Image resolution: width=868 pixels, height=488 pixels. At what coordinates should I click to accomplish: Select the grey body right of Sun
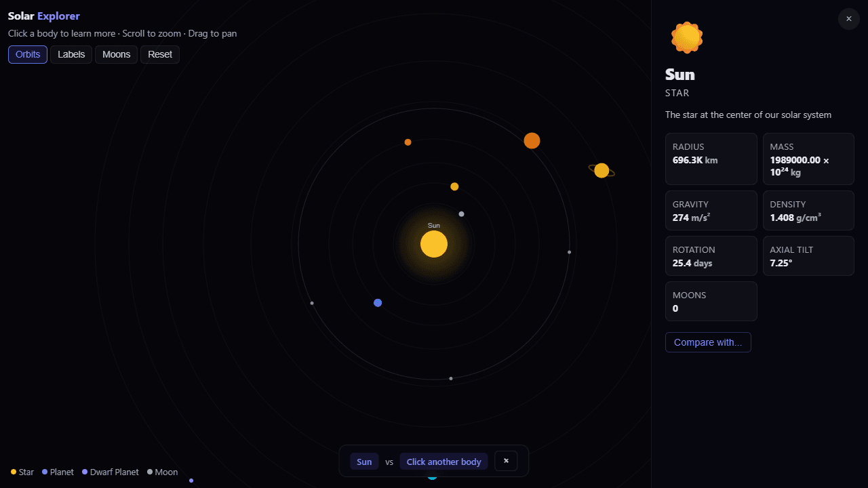point(569,252)
